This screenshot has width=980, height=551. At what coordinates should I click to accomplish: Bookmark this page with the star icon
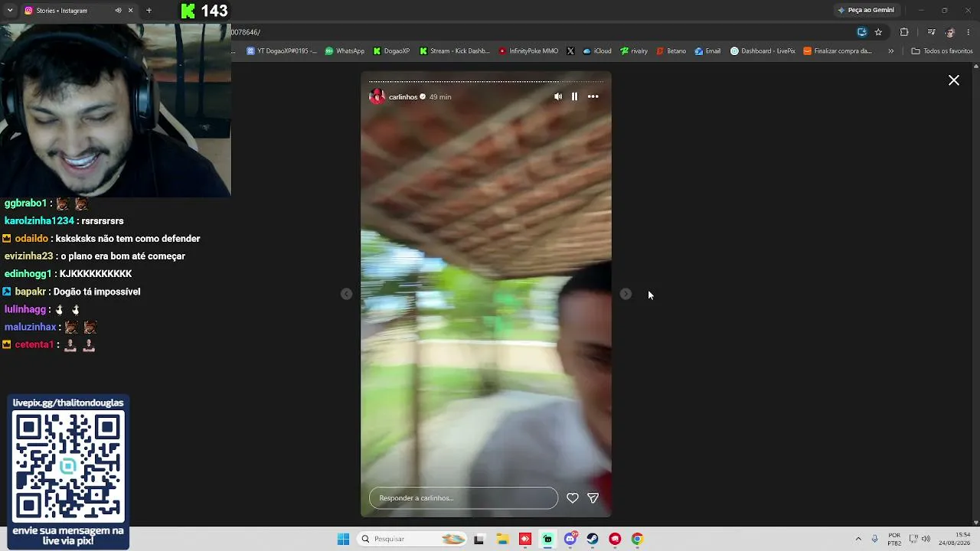coord(878,32)
